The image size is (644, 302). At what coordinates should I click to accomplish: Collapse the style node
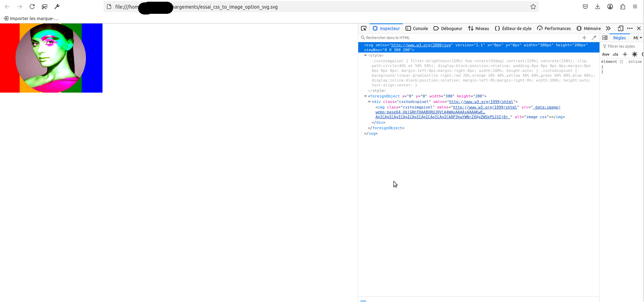[365, 55]
